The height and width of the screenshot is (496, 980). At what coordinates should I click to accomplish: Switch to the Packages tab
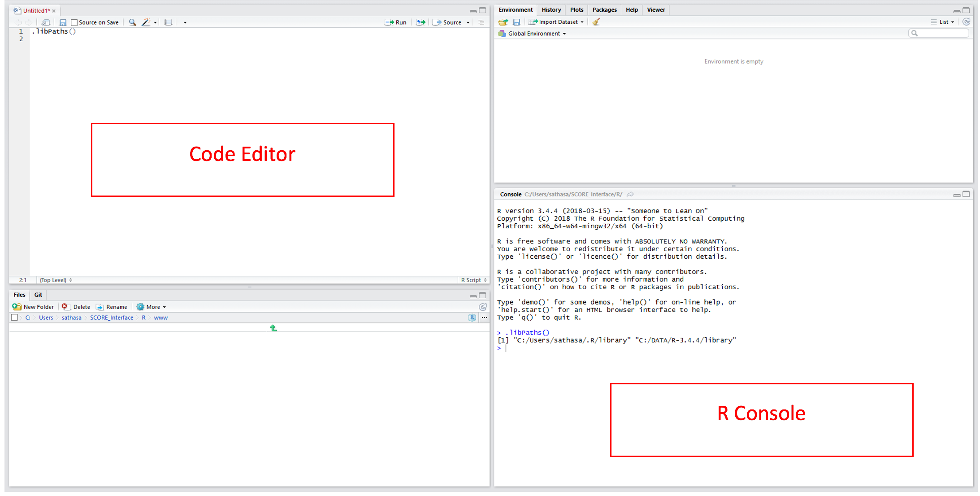coord(604,10)
